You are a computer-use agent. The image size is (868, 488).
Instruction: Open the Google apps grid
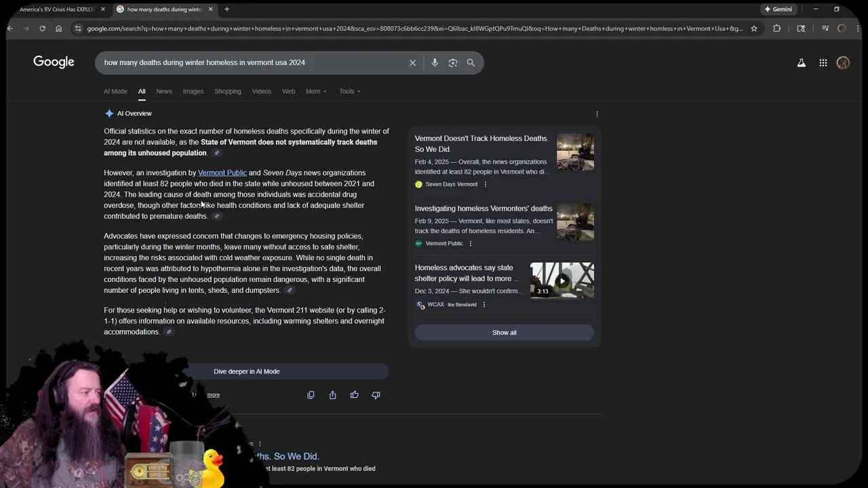click(x=823, y=62)
